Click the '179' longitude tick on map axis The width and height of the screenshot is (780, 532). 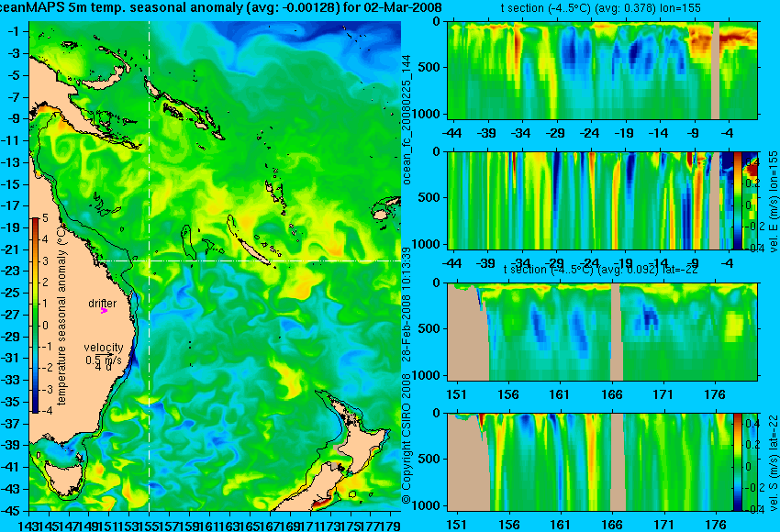pyautogui.click(x=391, y=525)
